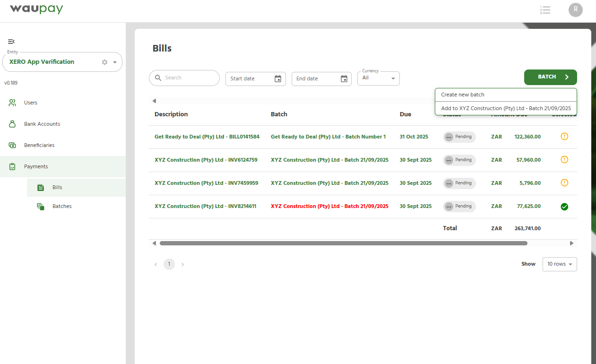This screenshot has height=364, width=596.
Task: Click the Payments clipboard icon
Action: click(x=13, y=166)
